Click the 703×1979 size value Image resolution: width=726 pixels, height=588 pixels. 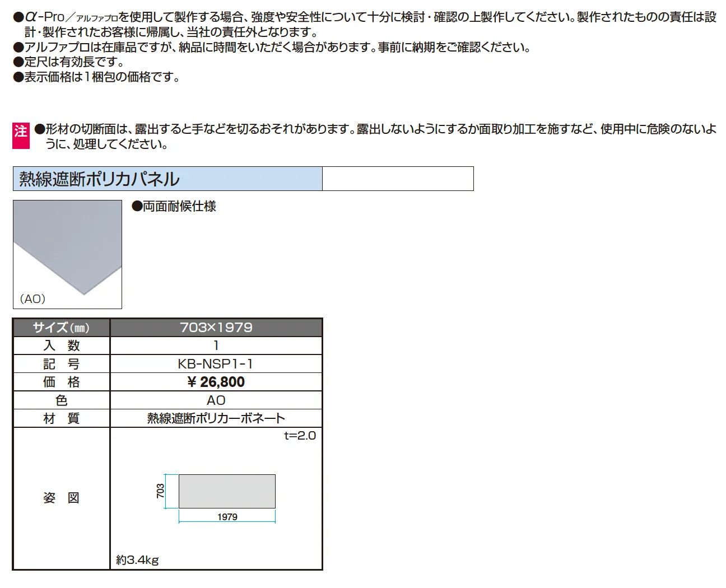coord(216,328)
